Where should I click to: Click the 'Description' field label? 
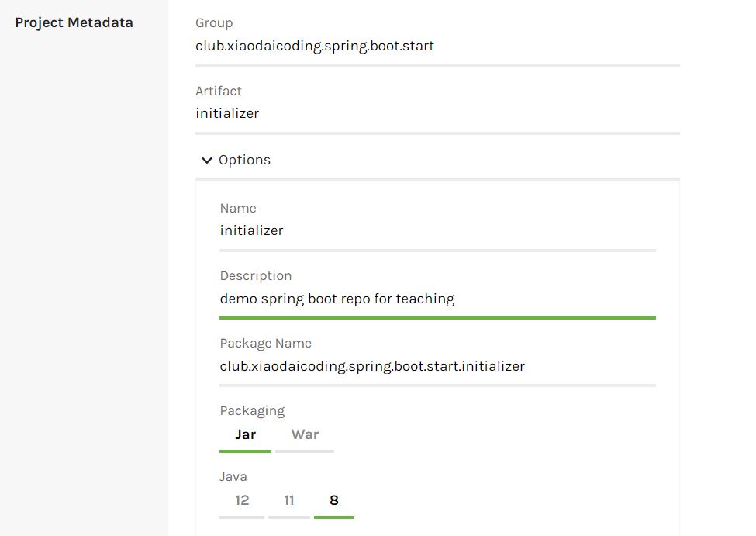pyautogui.click(x=256, y=276)
